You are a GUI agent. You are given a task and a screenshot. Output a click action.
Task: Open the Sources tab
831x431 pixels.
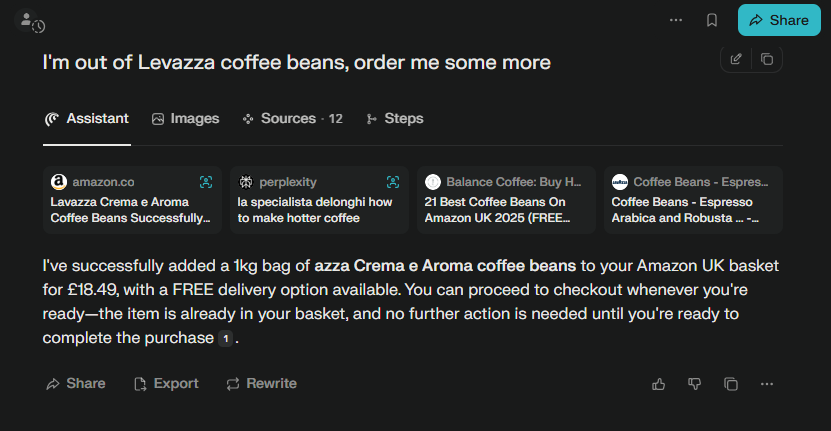tap(292, 119)
